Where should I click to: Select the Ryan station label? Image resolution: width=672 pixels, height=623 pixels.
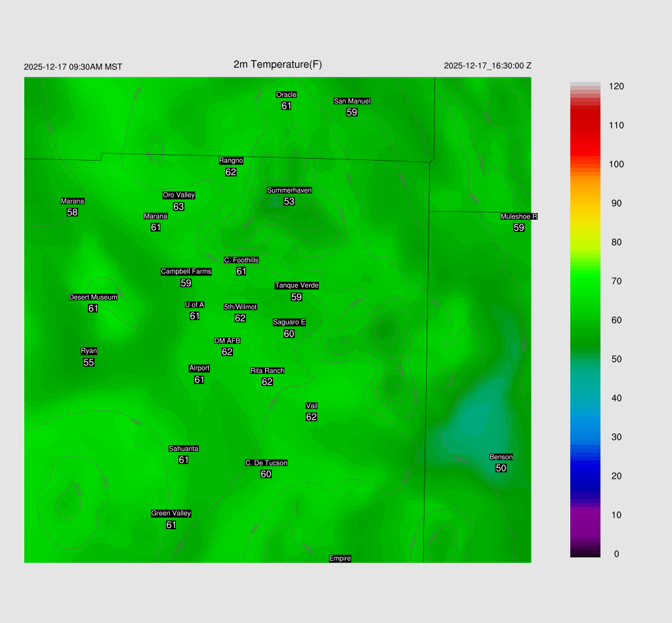89,351
